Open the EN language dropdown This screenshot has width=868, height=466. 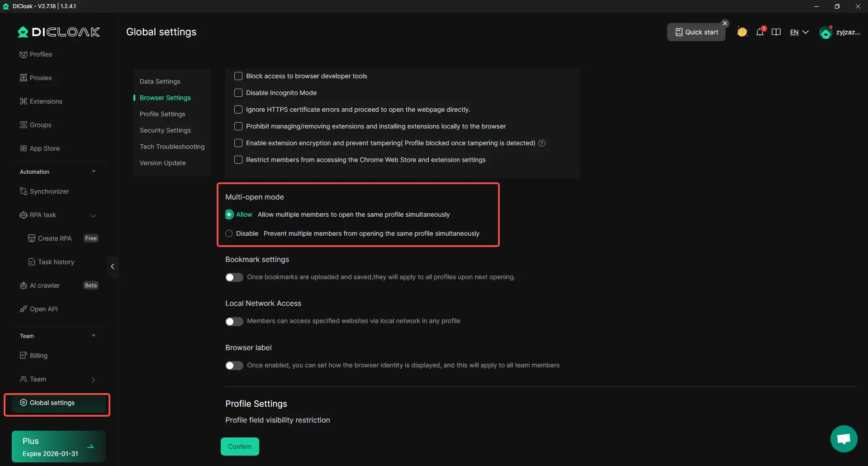pos(799,32)
